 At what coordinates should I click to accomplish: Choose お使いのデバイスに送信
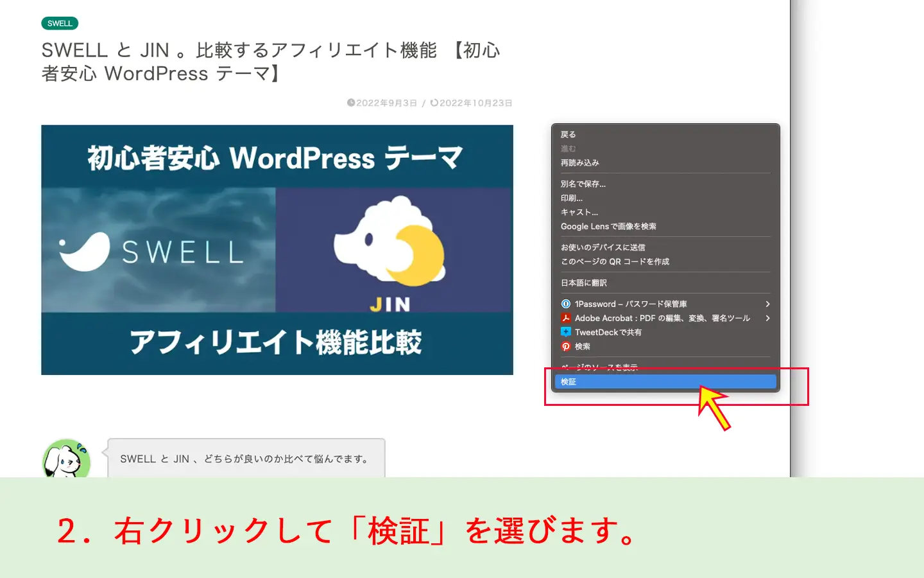(x=665, y=248)
